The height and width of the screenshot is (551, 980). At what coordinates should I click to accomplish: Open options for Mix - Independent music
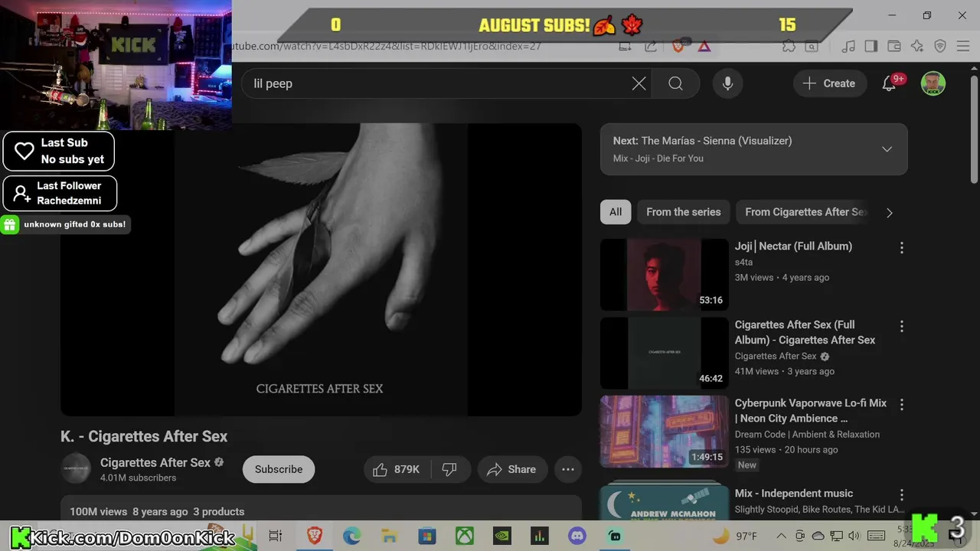point(901,494)
